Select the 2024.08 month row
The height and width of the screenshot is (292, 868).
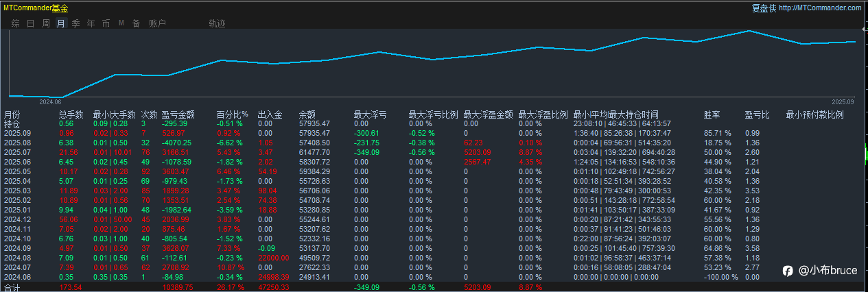pos(434,258)
